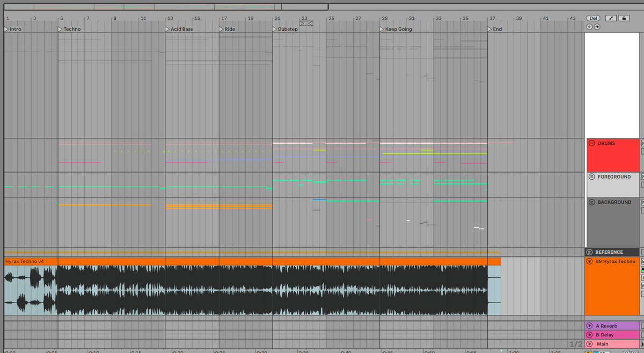The height and width of the screenshot is (353, 644).
Task: Select the 89 Hyrax Techno track title
Action: coord(616,261)
